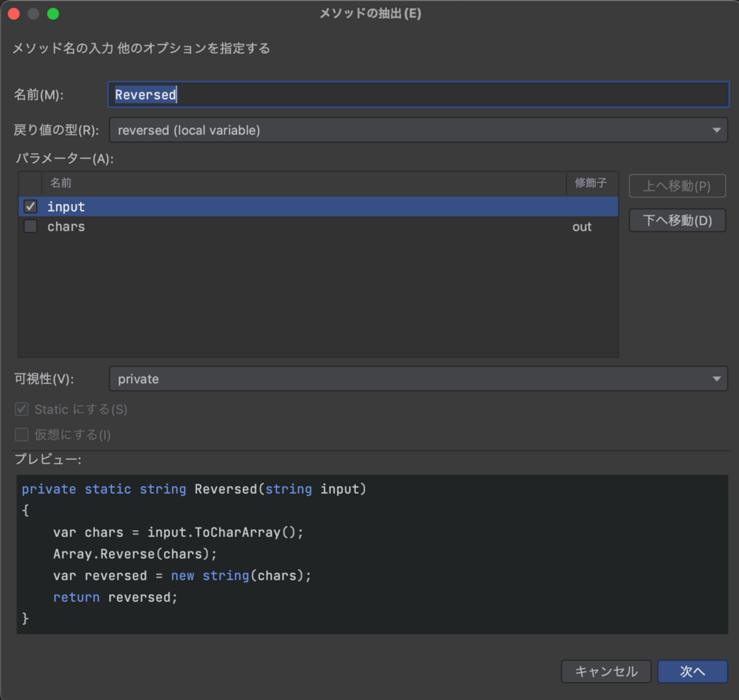739x700 pixels.
Task: Open the 可視性(V) visibility dropdown showing private
Action: 418,379
